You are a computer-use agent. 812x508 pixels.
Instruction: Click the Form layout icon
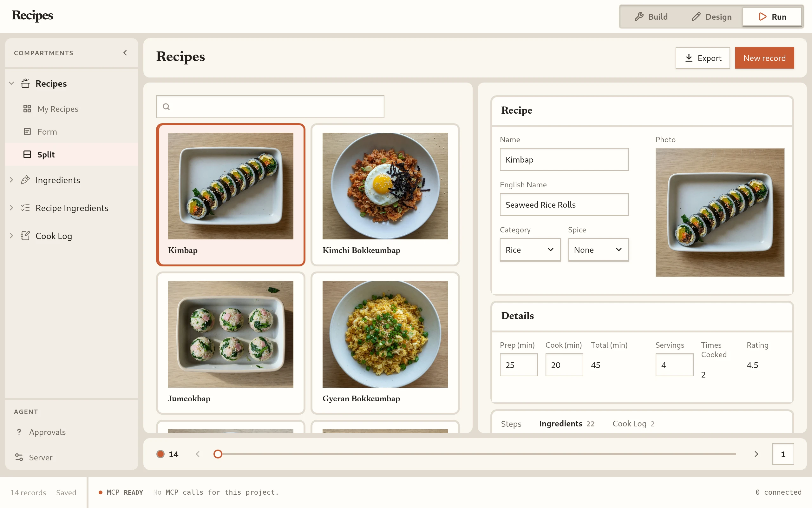tap(27, 131)
